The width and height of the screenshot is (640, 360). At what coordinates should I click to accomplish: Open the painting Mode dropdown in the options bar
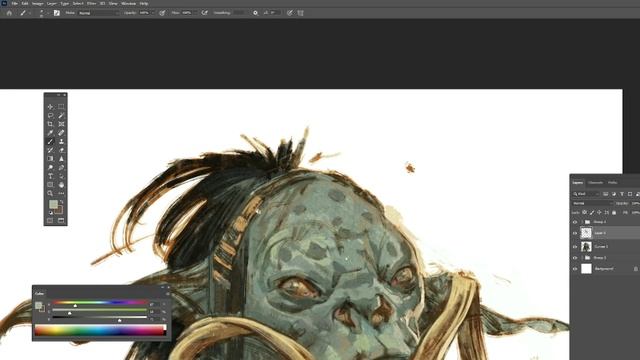point(98,13)
